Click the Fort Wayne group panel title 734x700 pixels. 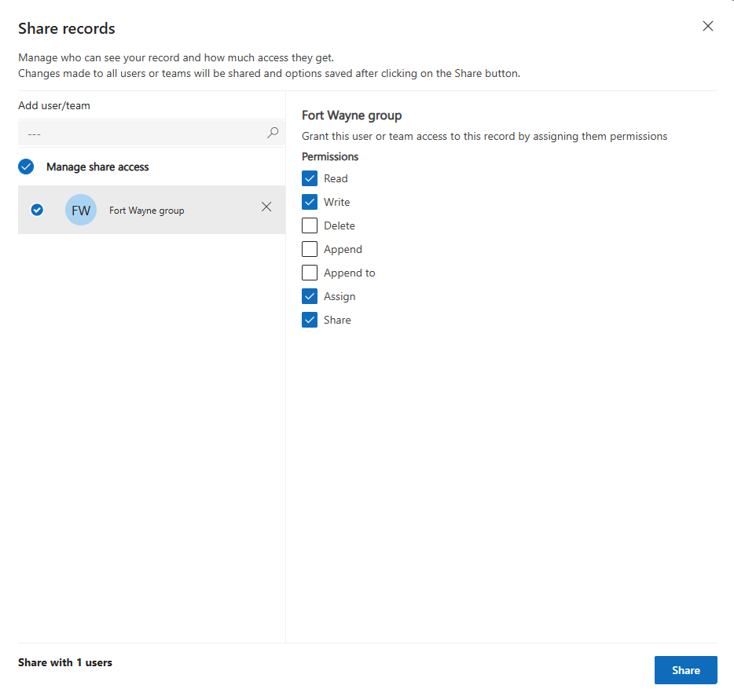point(351,115)
